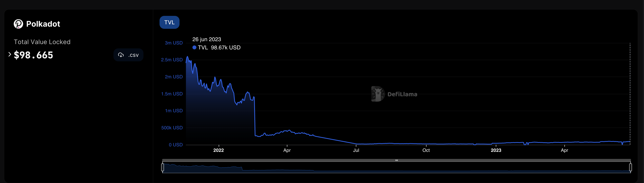This screenshot has height=183, width=644.
Task: Click the 3m USD y-axis label
Action: [x=173, y=43]
